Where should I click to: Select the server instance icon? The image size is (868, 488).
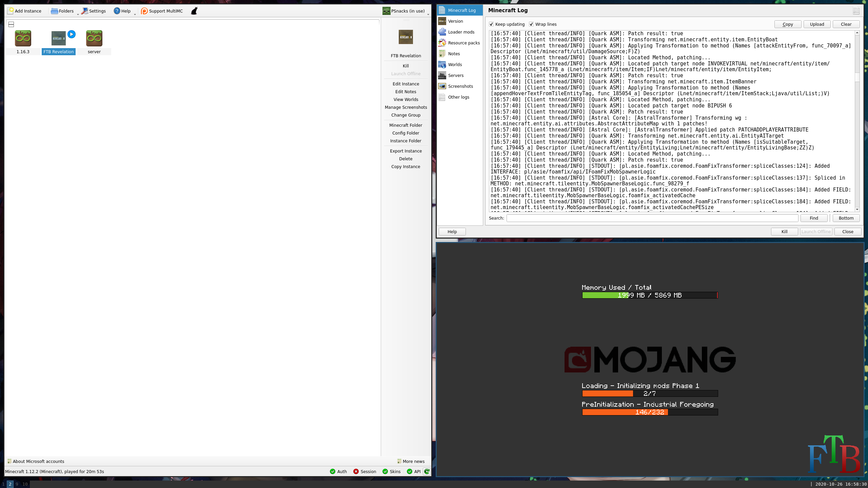pos(94,39)
